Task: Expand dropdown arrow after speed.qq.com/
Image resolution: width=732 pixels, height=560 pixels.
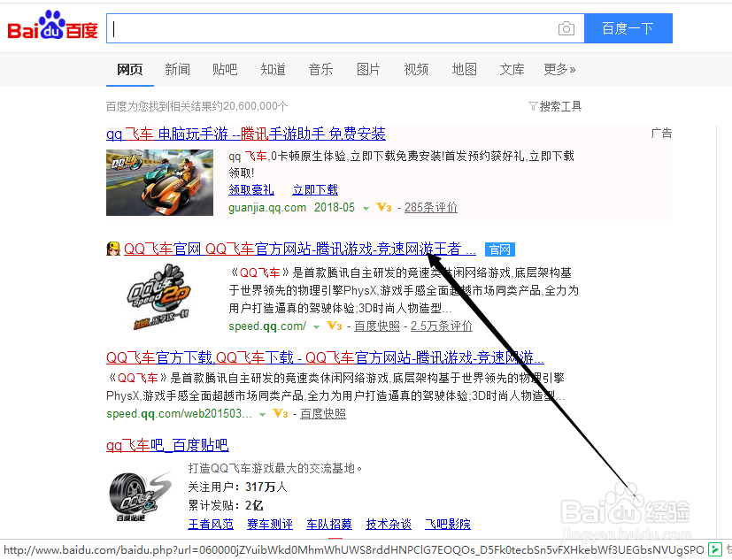Action: (x=316, y=327)
